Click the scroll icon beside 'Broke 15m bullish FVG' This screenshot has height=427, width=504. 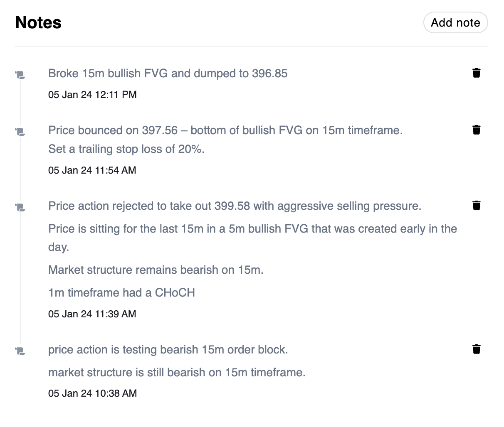point(20,75)
